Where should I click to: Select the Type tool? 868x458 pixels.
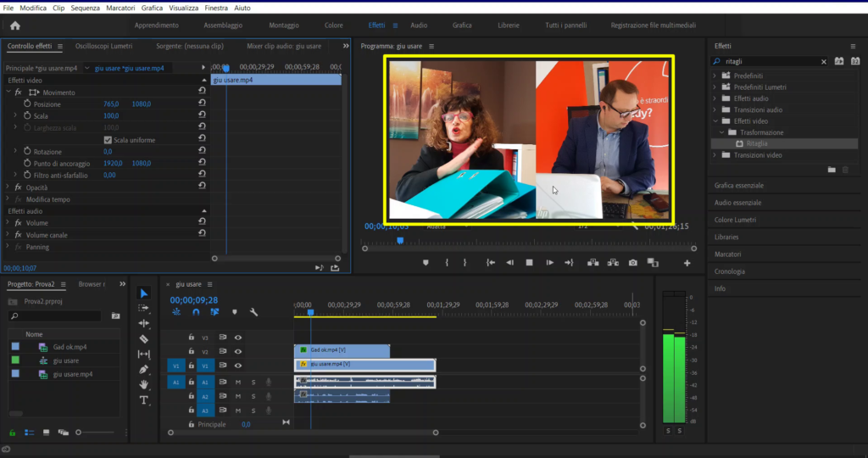click(144, 399)
